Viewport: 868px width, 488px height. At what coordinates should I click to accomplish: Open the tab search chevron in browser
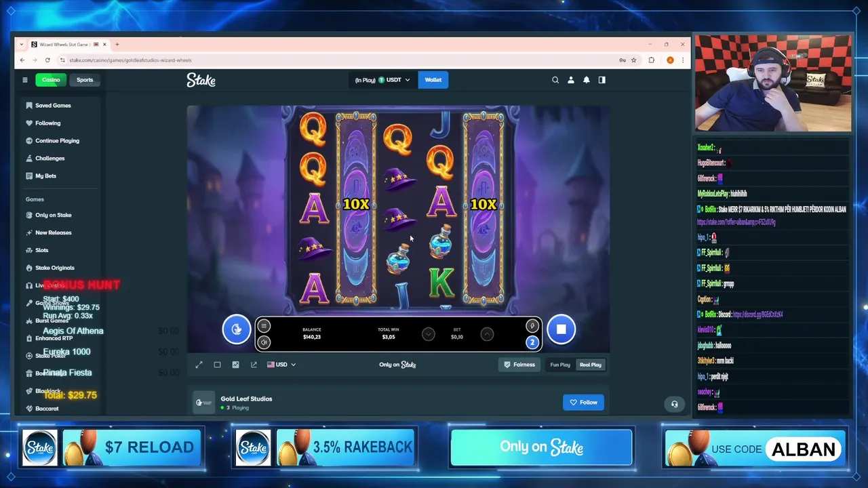coord(22,45)
